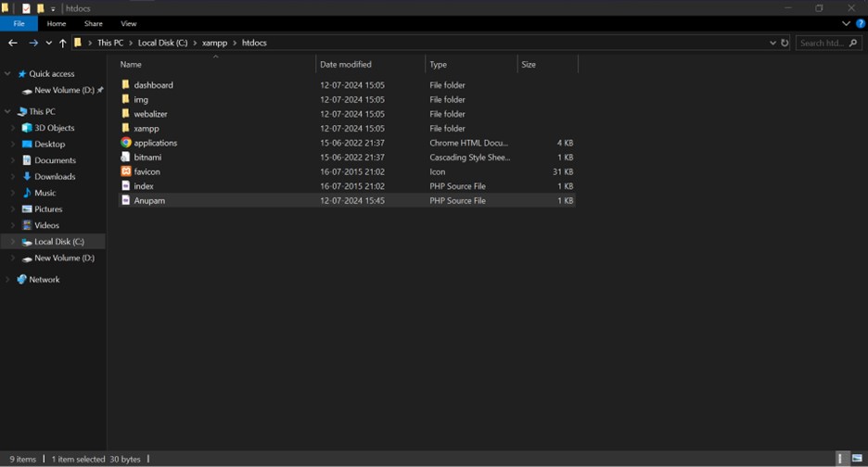Switch to large icons view in status bar

857,459
